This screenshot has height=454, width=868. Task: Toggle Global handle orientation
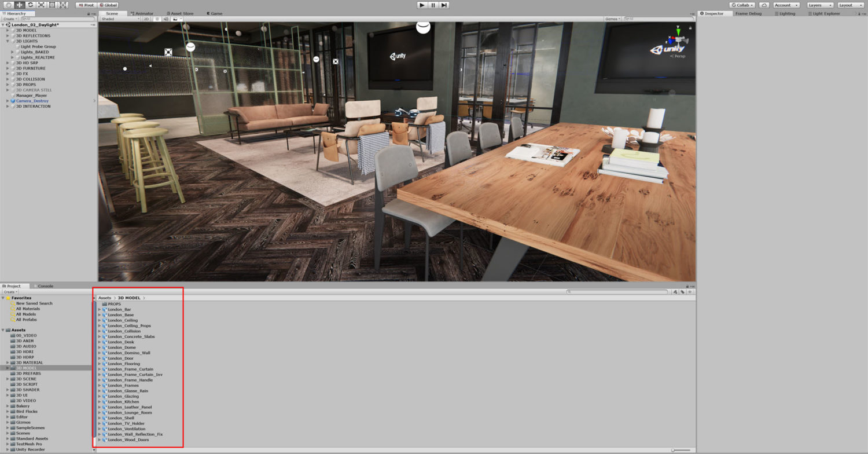coord(109,5)
